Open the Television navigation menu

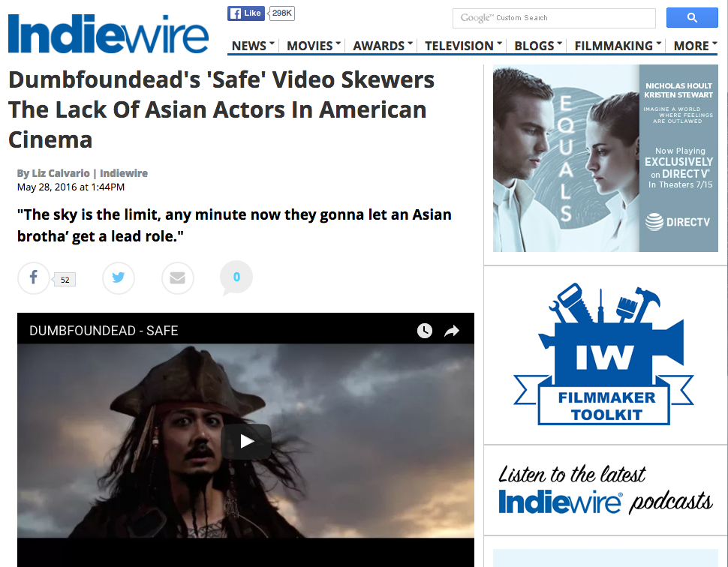tap(463, 46)
